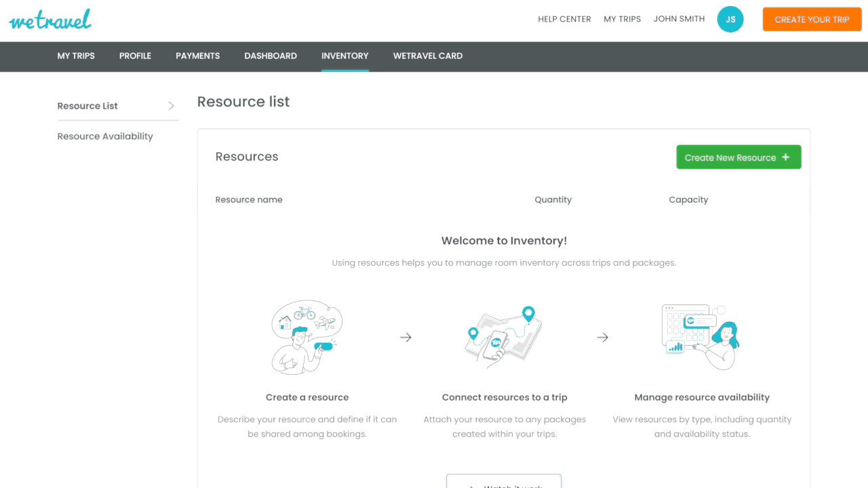868x488 pixels.
Task: Open the WETRAVEL CARD tab
Action: pos(428,56)
